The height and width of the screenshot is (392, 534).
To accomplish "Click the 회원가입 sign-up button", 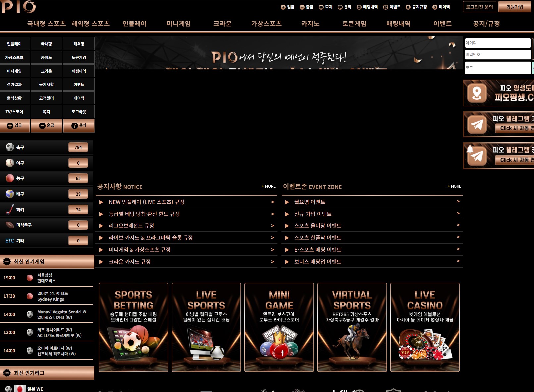I will [x=514, y=7].
